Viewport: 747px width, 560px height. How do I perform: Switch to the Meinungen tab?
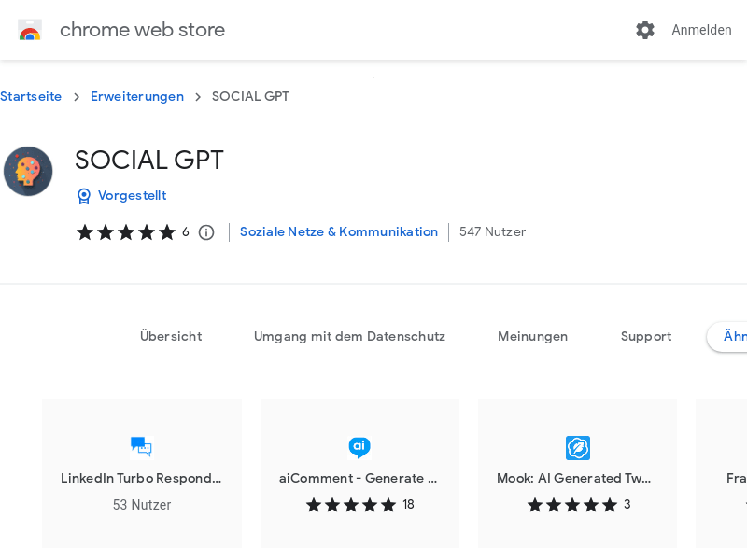coord(532,336)
